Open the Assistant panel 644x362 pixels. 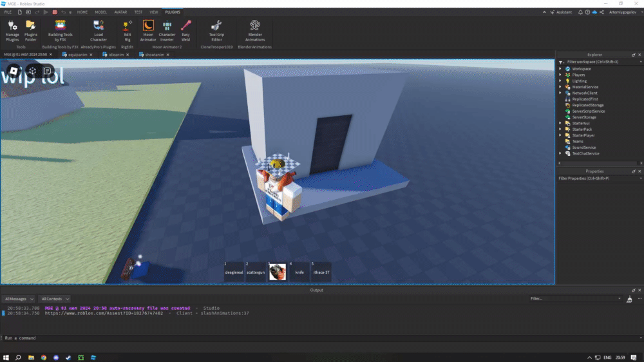[561, 12]
